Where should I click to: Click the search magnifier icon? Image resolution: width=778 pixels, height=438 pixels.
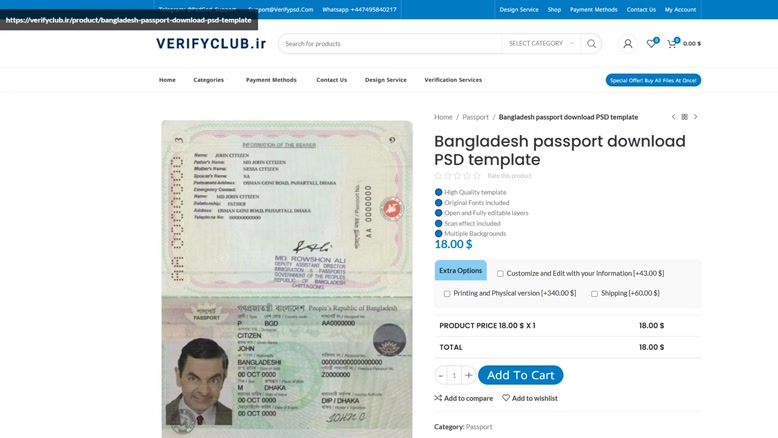pyautogui.click(x=591, y=44)
